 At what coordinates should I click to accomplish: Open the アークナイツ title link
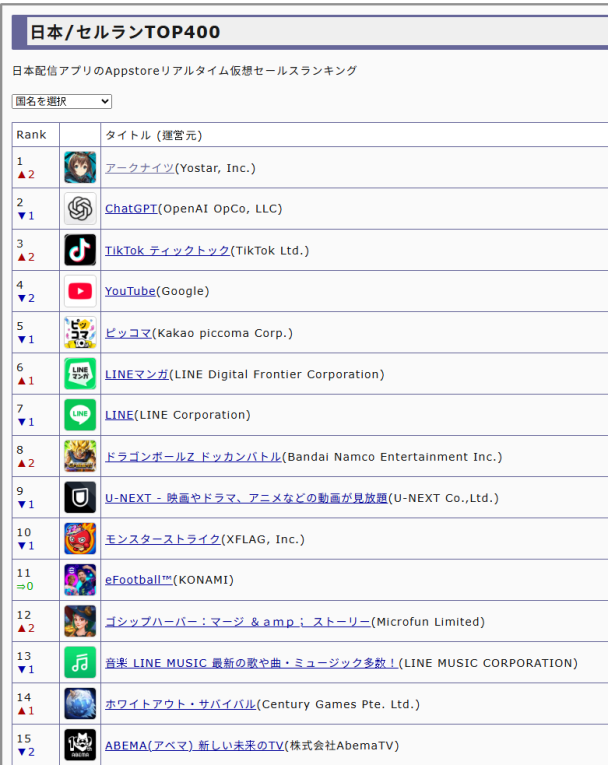140,168
